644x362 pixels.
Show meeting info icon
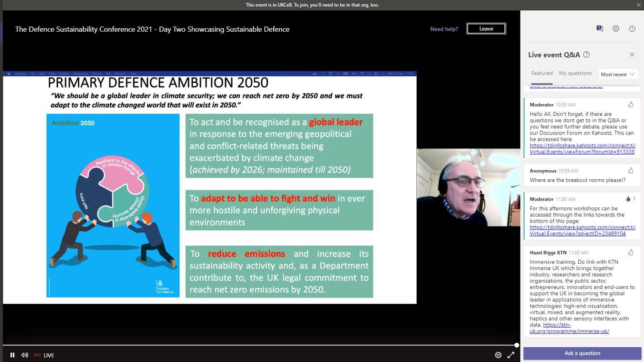tap(632, 29)
